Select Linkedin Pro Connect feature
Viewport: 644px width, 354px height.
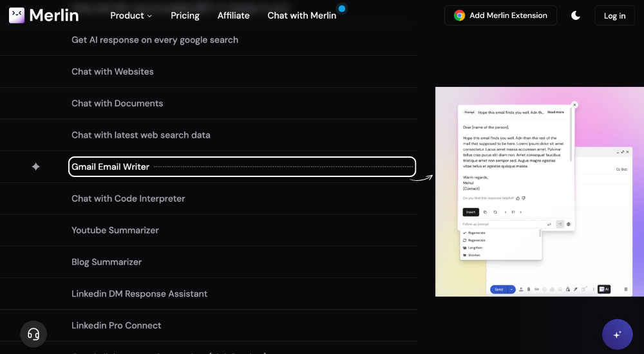click(x=116, y=325)
